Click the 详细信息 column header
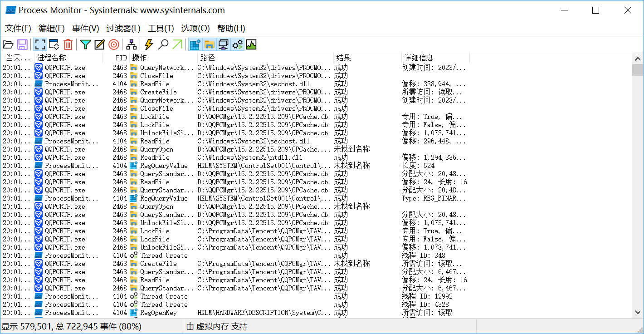Screen dimensions: 644x334 coord(435,58)
